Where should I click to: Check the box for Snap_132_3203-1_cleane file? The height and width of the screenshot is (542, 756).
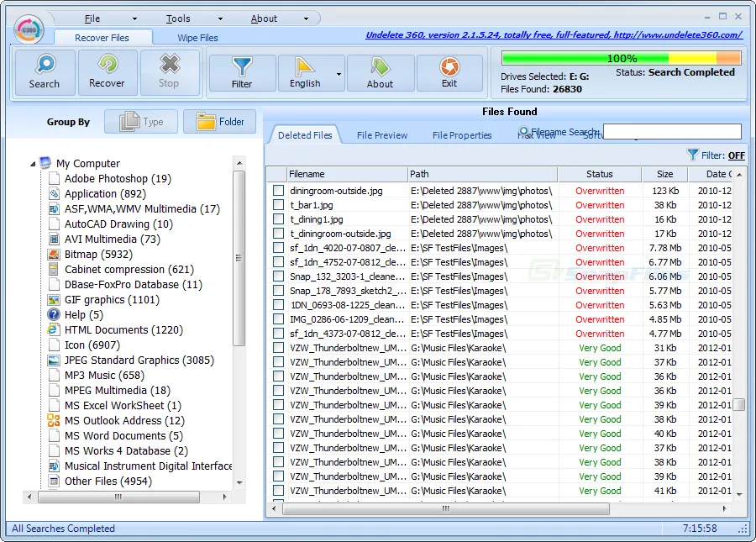click(278, 276)
